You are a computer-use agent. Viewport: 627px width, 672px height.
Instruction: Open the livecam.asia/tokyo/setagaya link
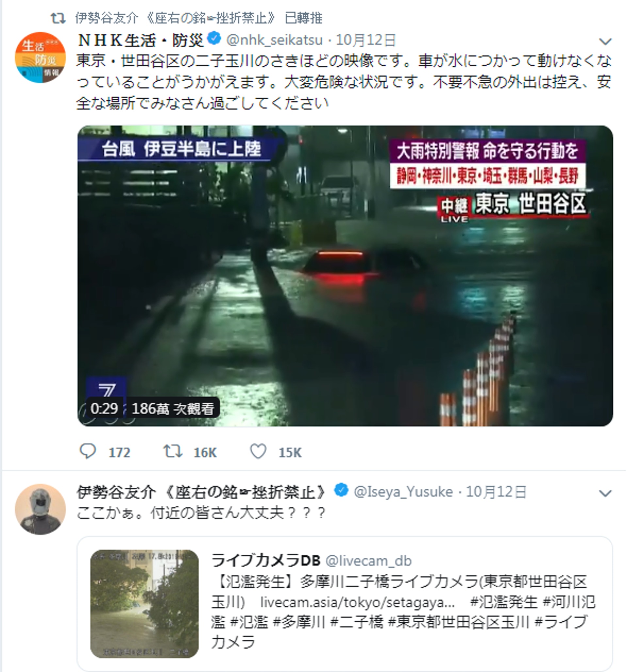(x=358, y=602)
